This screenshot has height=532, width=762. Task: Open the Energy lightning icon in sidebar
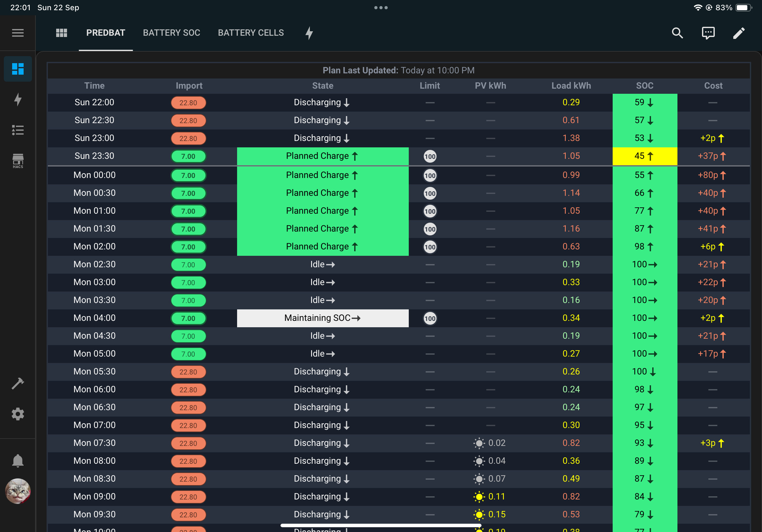pos(18,99)
